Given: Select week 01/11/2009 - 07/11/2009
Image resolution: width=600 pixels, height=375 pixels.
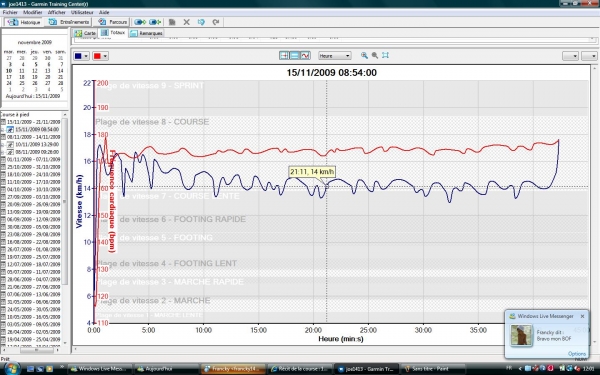Looking at the screenshot, I should point(34,160).
